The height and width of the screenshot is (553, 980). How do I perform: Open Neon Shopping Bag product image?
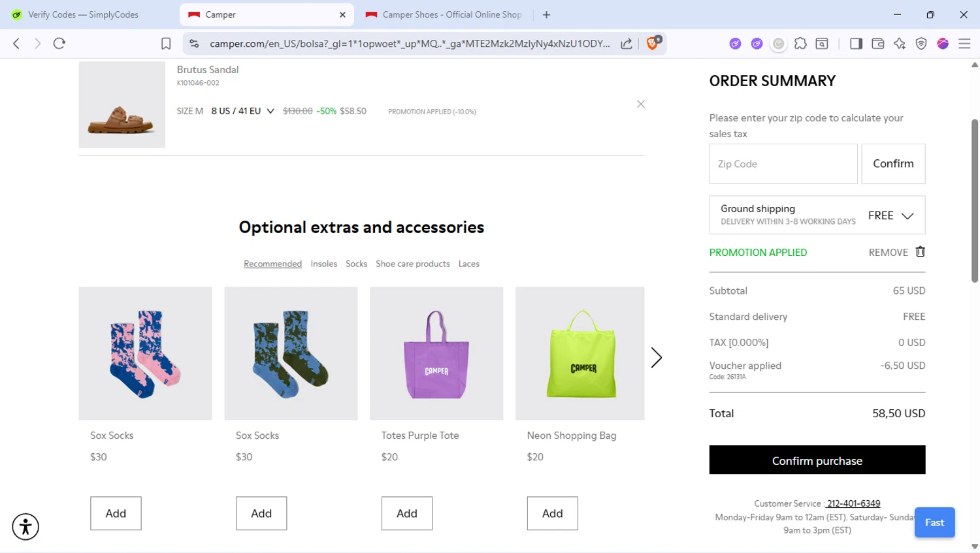click(x=580, y=353)
